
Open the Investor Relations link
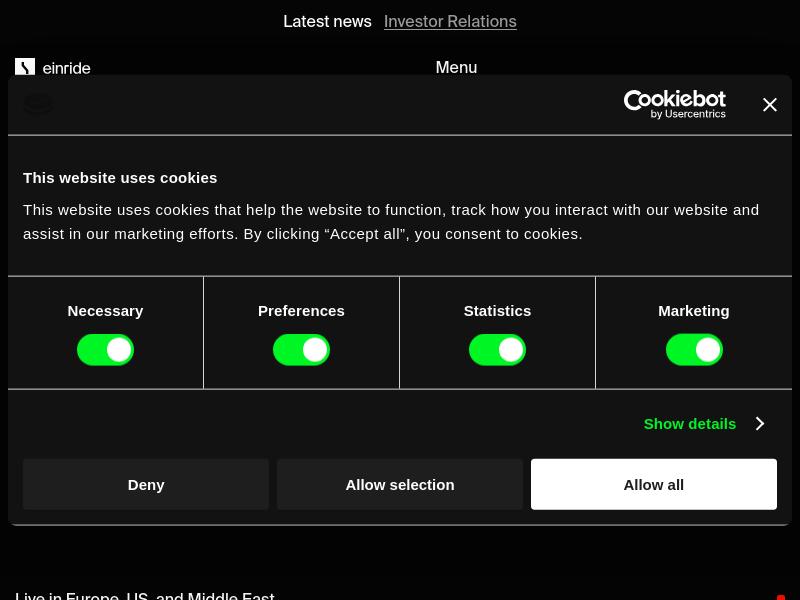click(450, 21)
